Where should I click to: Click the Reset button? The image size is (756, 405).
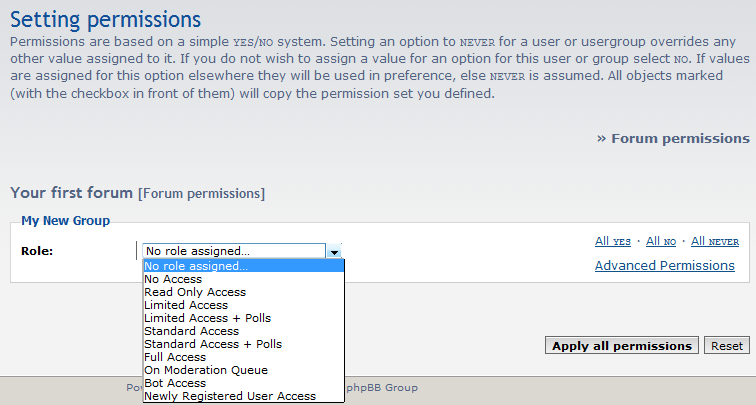[727, 346]
